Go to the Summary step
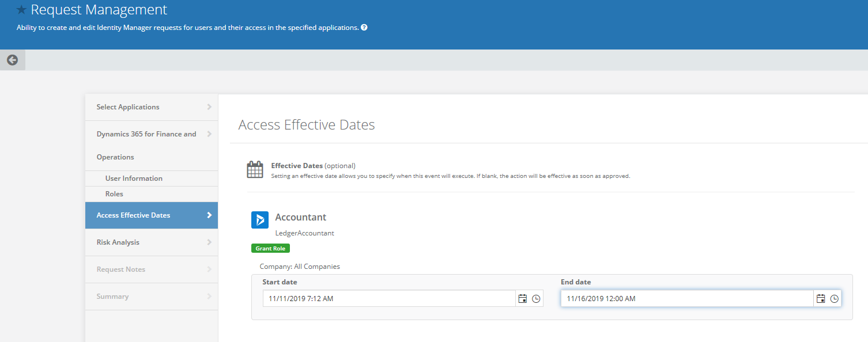Viewport: 868px width, 342px height. 112,297
